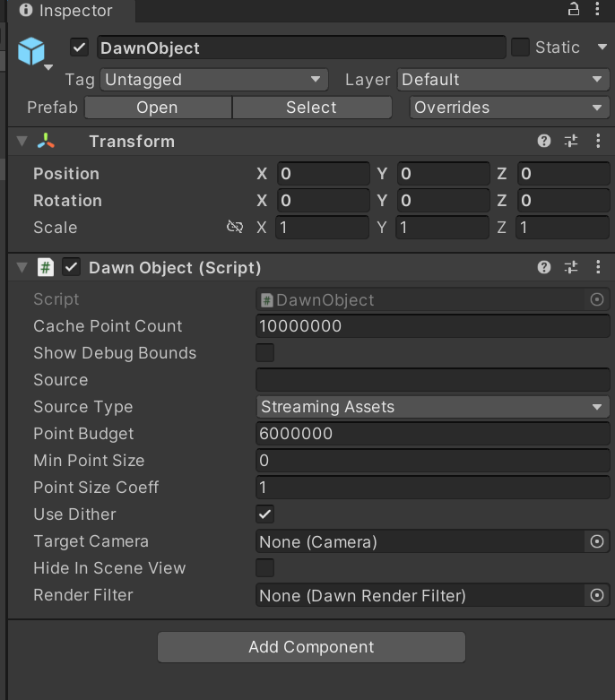Open the Tag dropdown showing Untagged
The image size is (615, 700).
[x=213, y=80]
